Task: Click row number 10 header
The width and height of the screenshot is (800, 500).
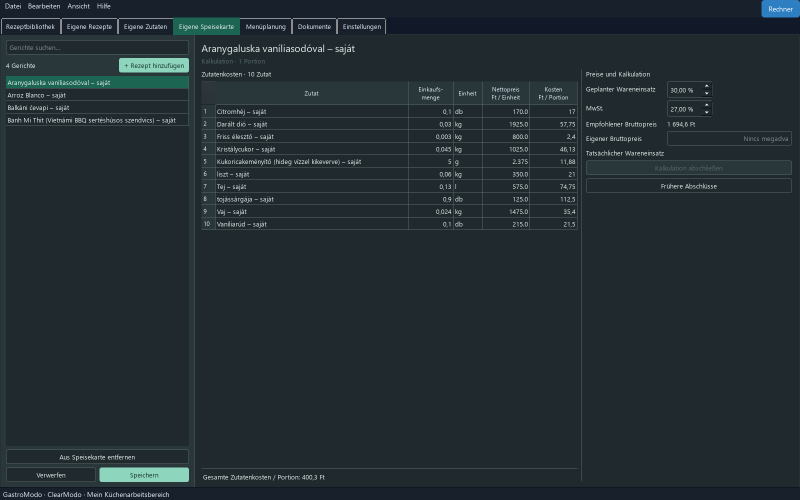Action: pos(208,224)
